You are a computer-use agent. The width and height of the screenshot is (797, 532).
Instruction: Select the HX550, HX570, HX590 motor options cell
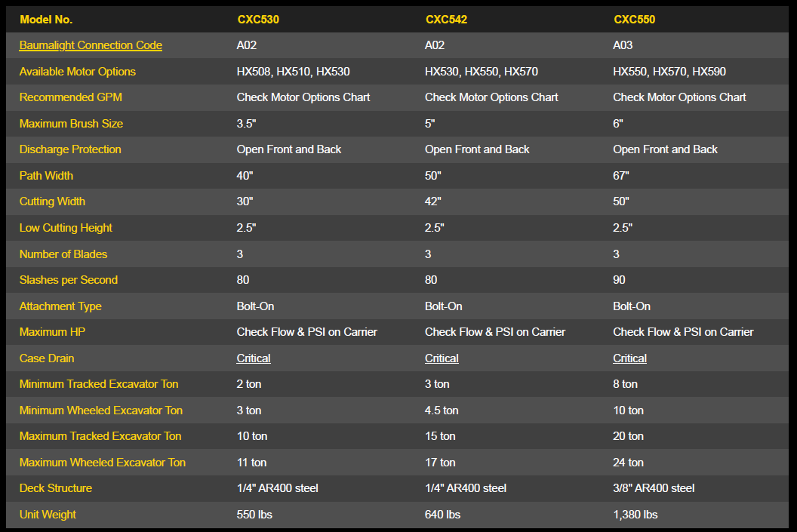point(669,72)
